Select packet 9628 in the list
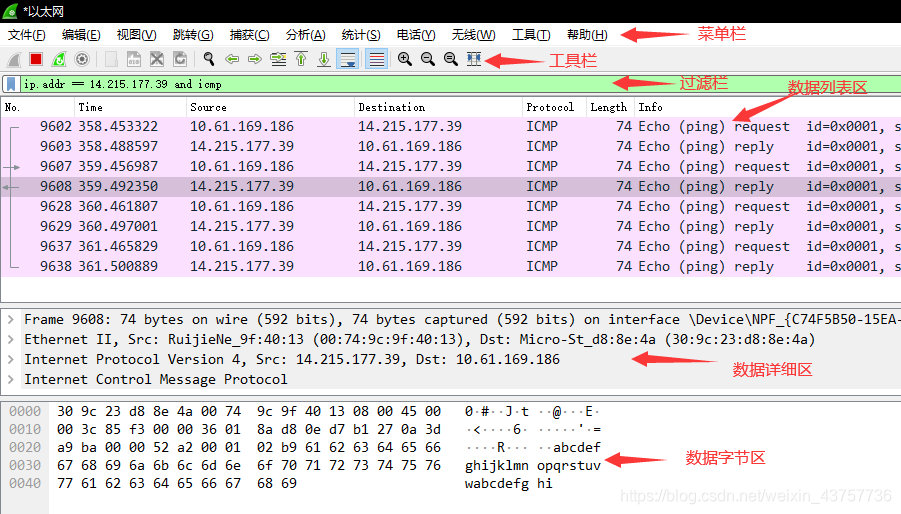The width and height of the screenshot is (901, 514). (450, 207)
